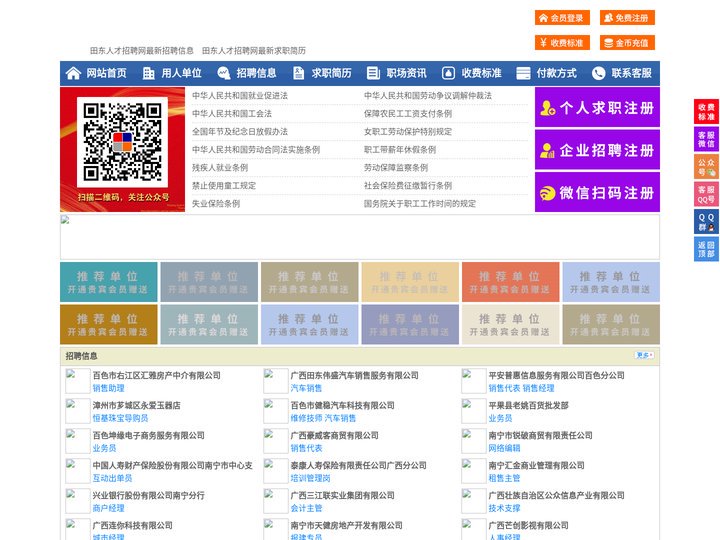Viewport: 720px width, 540px height.
Task: Click the orange-red 推荐单位 tile
Action: (x=511, y=282)
